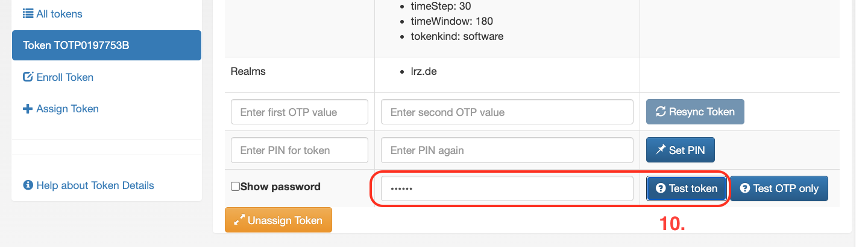Click the Unassign Token button

coord(278,220)
